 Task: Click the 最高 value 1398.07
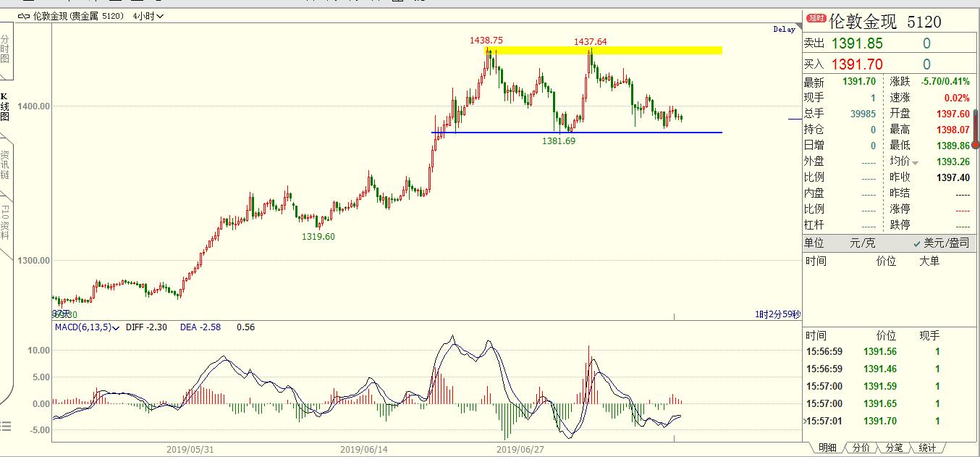point(952,130)
